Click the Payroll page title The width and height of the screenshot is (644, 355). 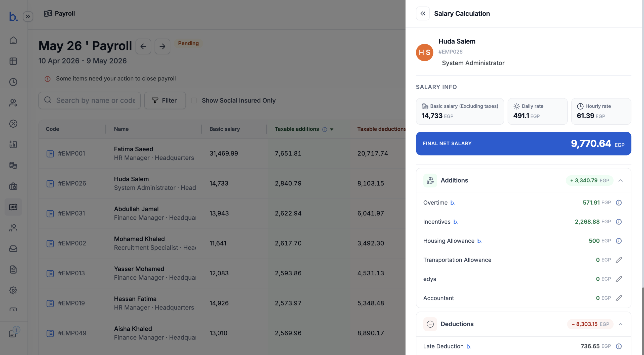click(x=65, y=13)
